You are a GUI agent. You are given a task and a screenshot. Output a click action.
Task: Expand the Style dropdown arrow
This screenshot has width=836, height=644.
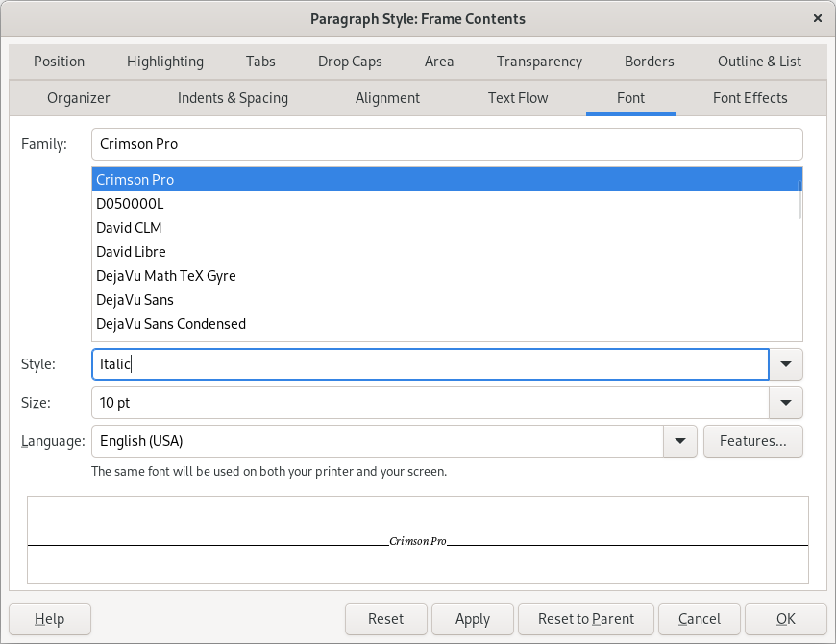[x=786, y=364]
